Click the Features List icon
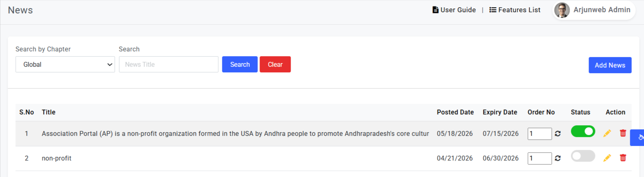This screenshot has height=177, width=644. (493, 10)
